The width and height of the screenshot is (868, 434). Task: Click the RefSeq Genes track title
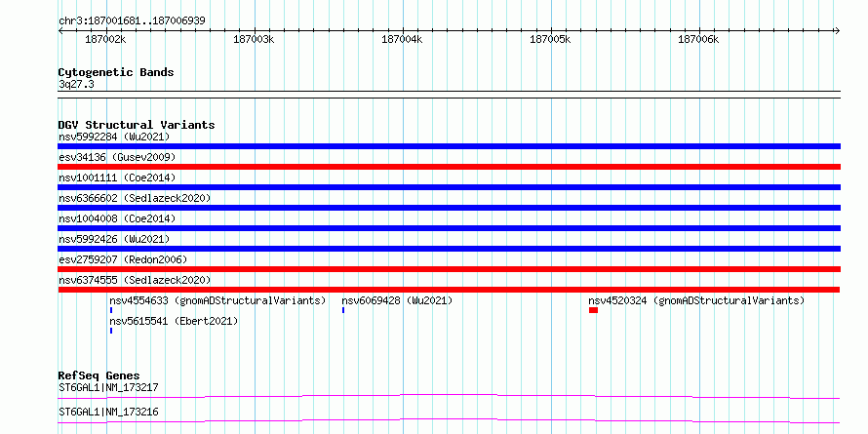coord(99,375)
